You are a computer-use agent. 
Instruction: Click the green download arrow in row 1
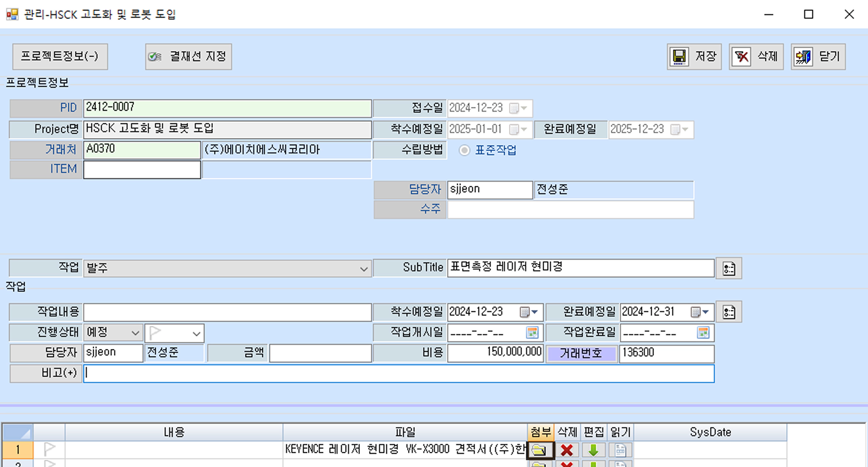tap(593, 450)
